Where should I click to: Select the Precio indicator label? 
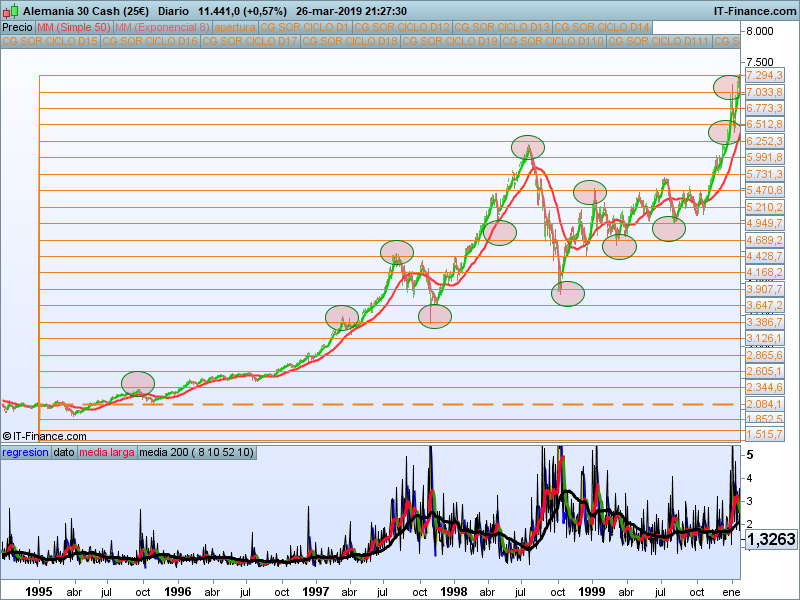point(17,27)
